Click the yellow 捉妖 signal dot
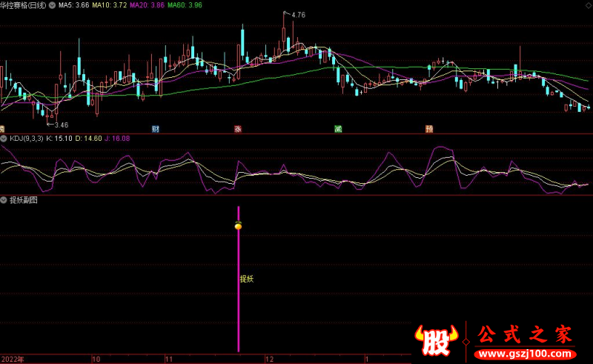The width and height of the screenshot is (593, 364). coord(238,226)
